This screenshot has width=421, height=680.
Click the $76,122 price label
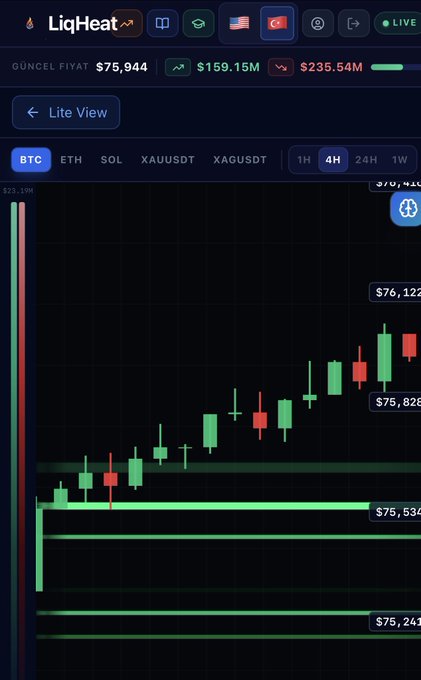(396, 292)
